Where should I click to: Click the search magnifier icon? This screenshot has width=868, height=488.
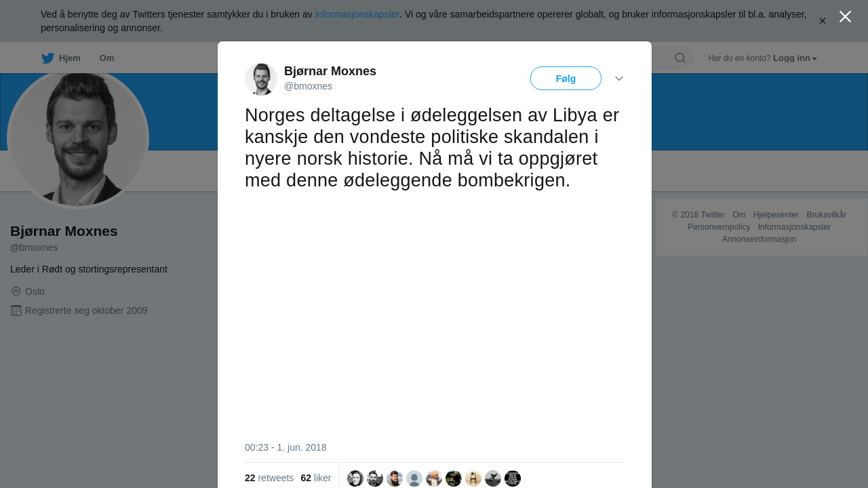[x=680, y=58]
